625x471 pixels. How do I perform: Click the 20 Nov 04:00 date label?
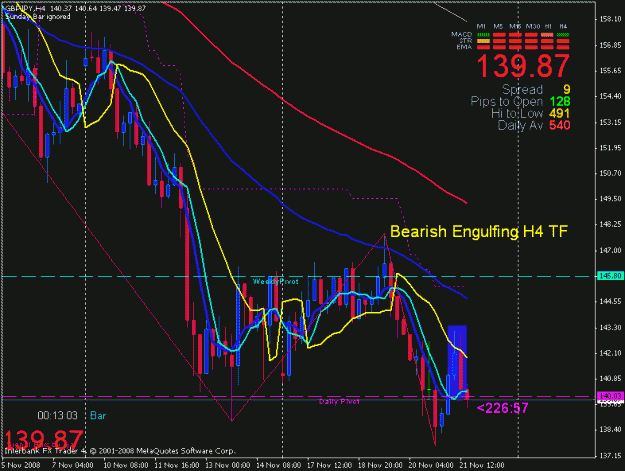tap(431, 465)
